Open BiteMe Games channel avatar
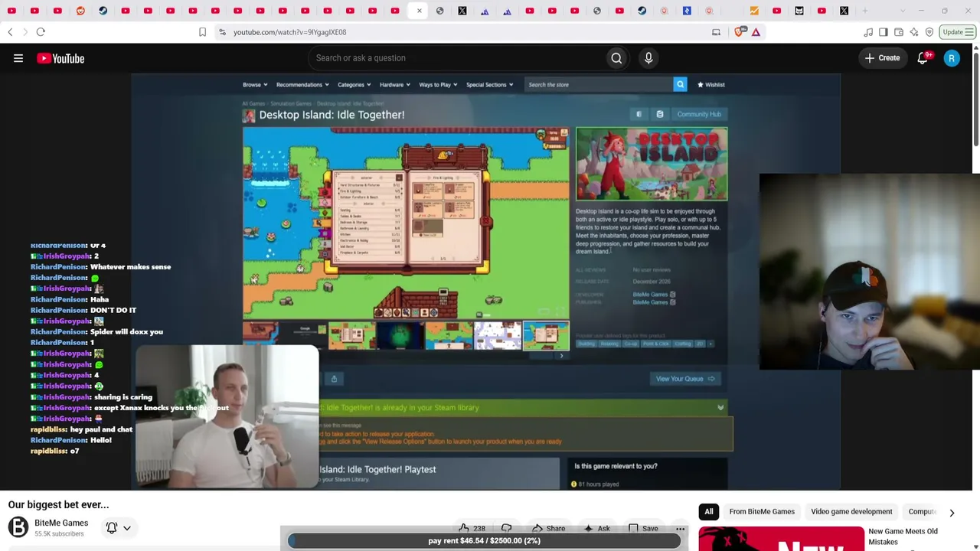This screenshot has height=551, width=980. pos(18,527)
